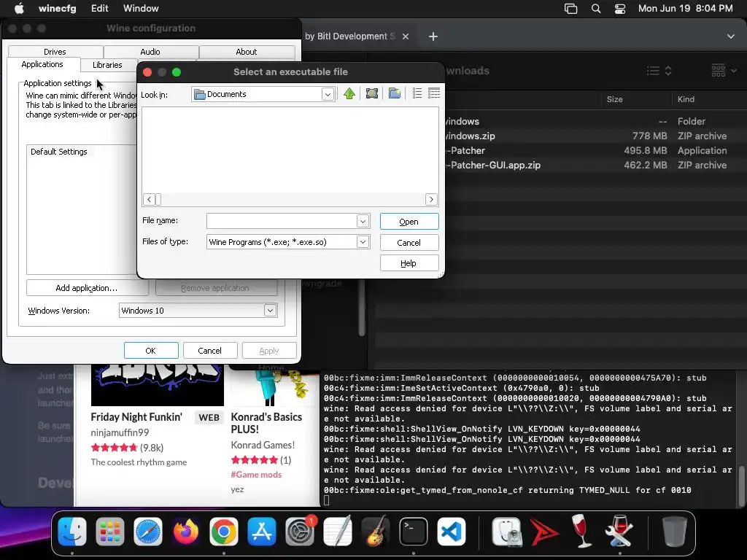The image size is (747, 560).
Task: Click the window-stacking icon in menu bar
Action: [x=570, y=9]
